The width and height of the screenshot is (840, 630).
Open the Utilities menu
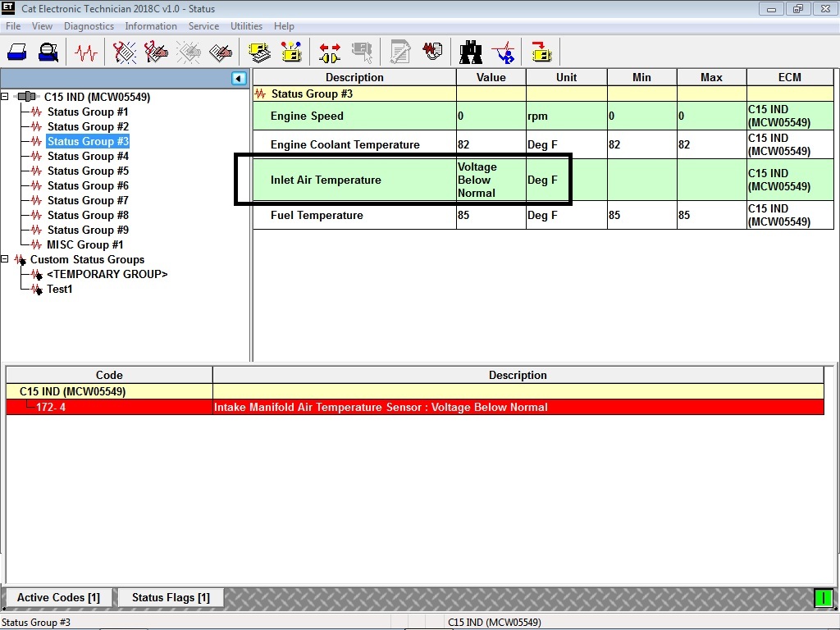click(x=246, y=26)
